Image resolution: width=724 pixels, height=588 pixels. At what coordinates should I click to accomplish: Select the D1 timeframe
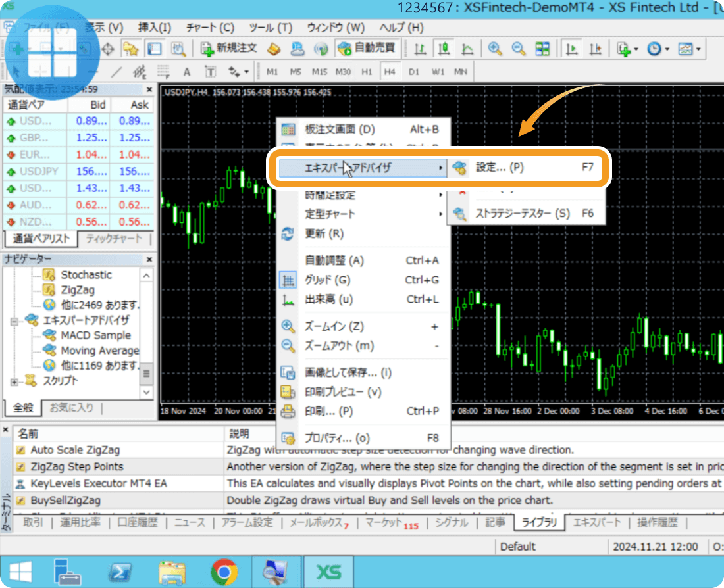(414, 72)
